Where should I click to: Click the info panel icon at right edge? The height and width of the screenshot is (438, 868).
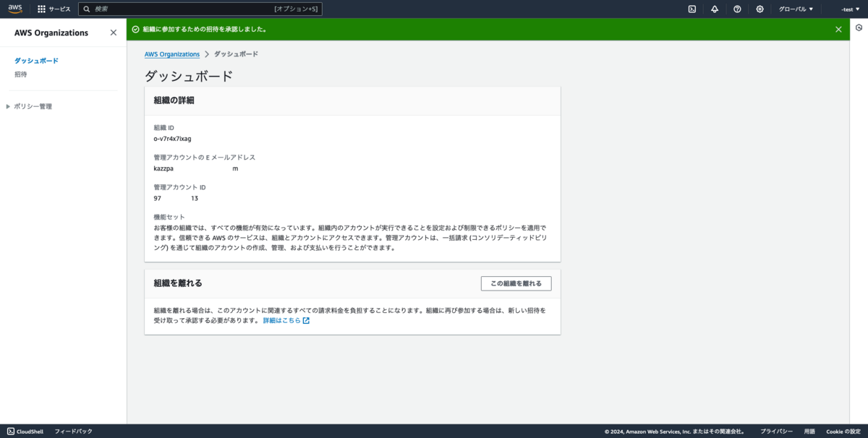click(859, 27)
